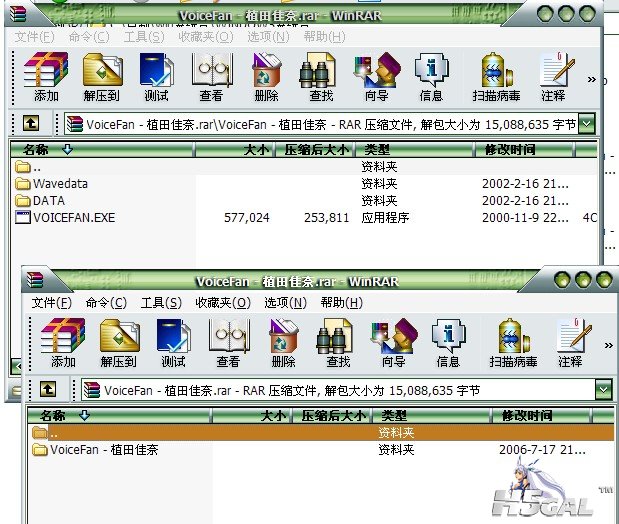Click 注释 (Comment) icon in back window
The width and height of the screenshot is (619, 524).
tap(557, 68)
